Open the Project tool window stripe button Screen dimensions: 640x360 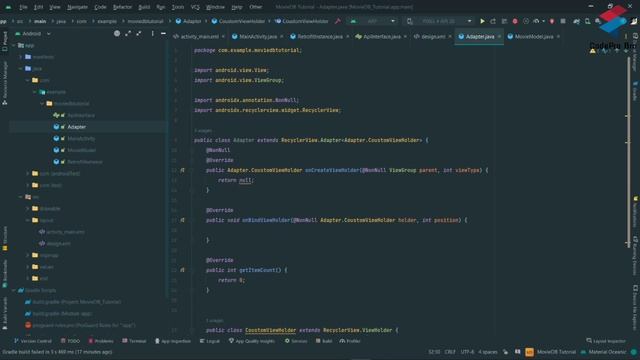click(4, 41)
